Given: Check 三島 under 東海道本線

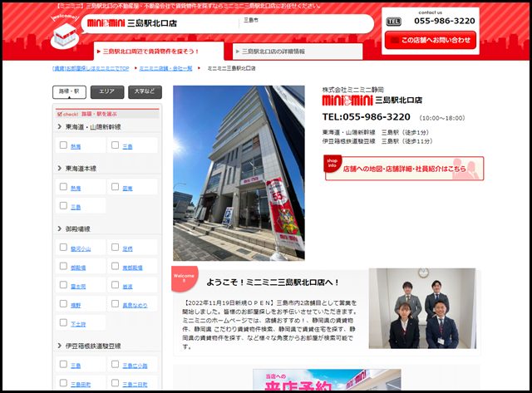Looking at the screenshot, I should (x=63, y=205).
